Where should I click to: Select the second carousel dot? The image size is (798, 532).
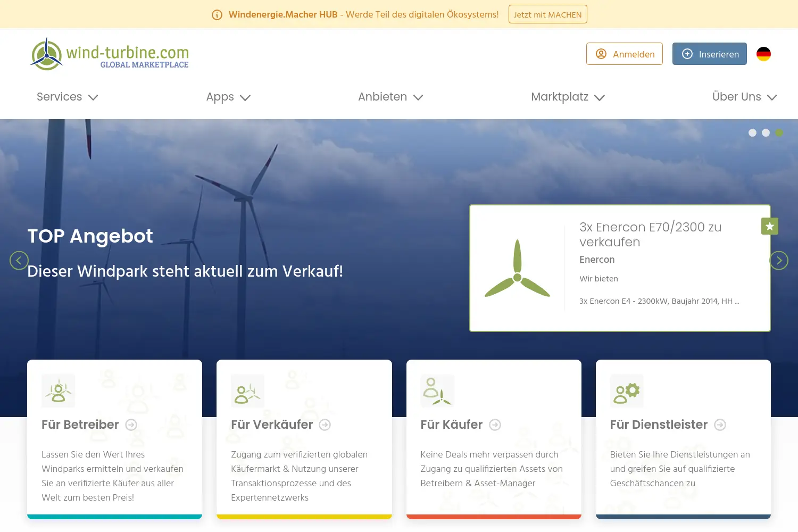click(x=766, y=133)
